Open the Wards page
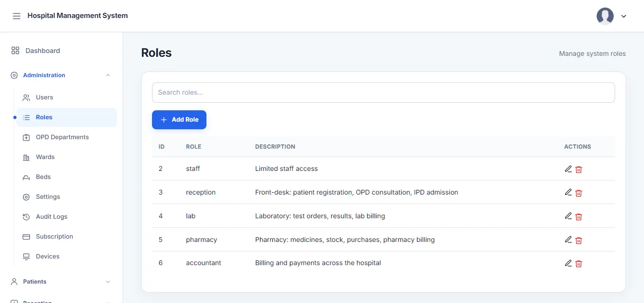 [67, 157]
